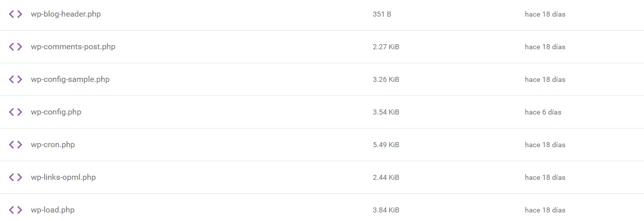Click the code icon beside wp-cron.php

click(16, 145)
